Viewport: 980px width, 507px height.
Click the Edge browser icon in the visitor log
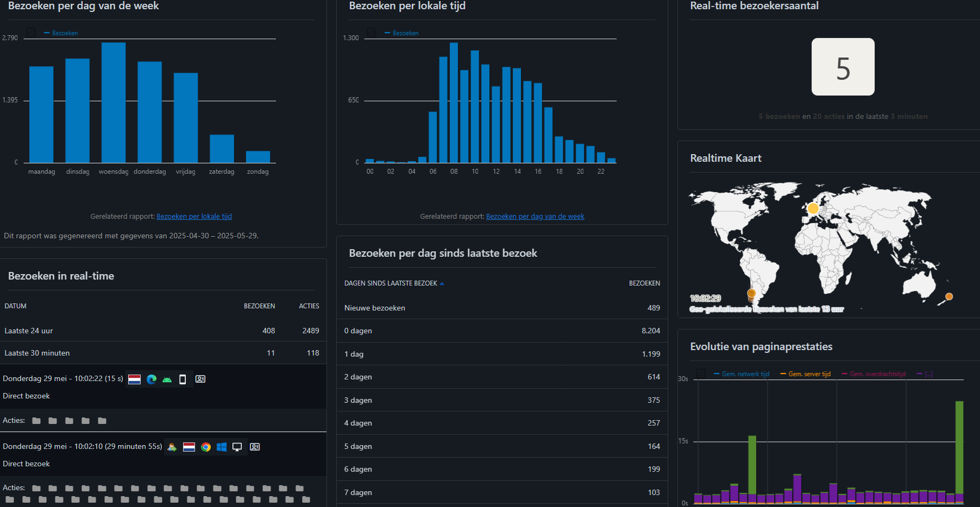(152, 379)
